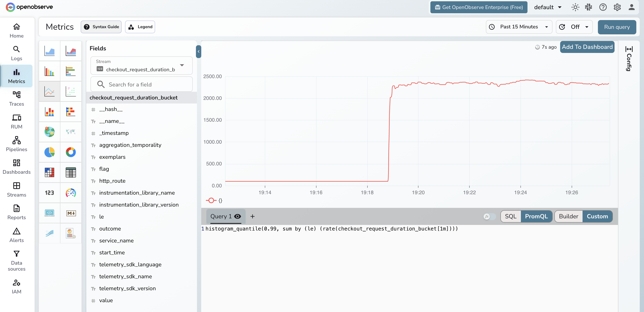Open the auto-refresh Off dropdown
Screen dimensions: 644x312
(x=574, y=27)
